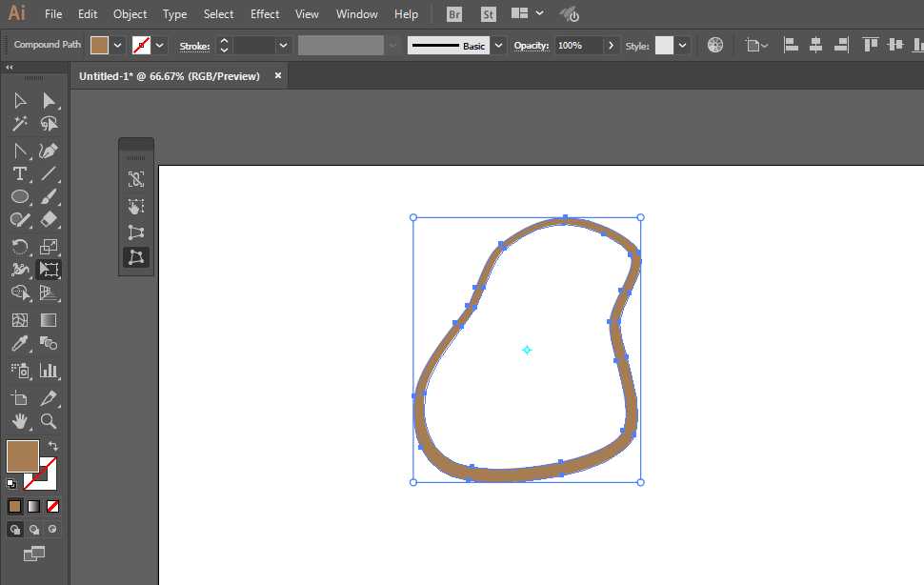Viewport: 924px width, 585px height.
Task: Open Adobe Bridge from the Br icon
Action: click(455, 14)
